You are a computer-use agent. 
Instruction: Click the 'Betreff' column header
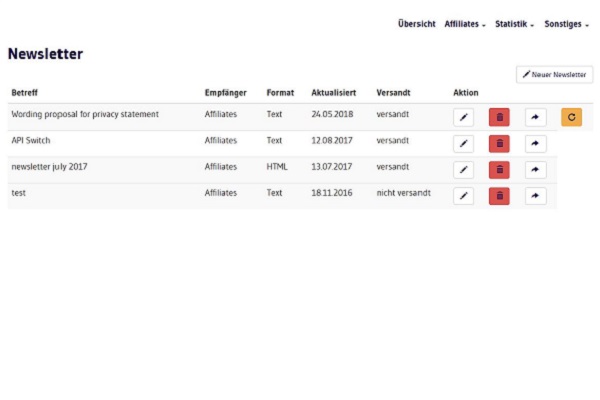tap(25, 93)
